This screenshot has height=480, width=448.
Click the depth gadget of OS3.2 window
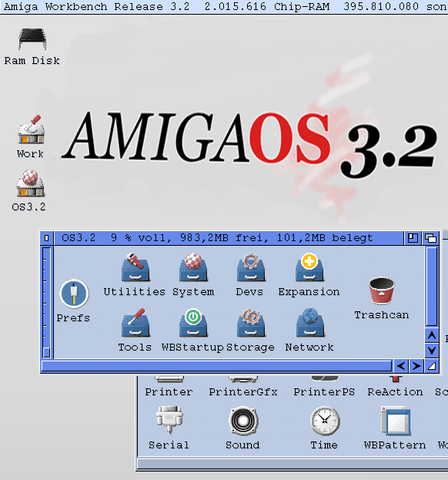pyautogui.click(x=430, y=238)
